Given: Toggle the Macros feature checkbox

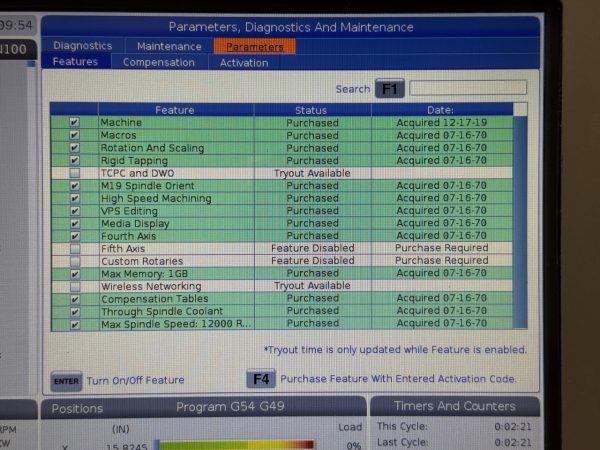Looking at the screenshot, I should [x=74, y=135].
